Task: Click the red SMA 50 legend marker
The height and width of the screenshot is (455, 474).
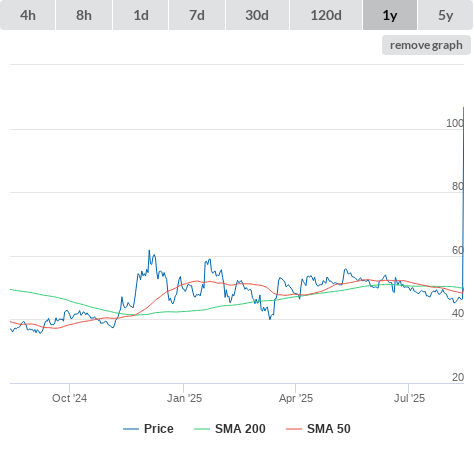Action: (x=294, y=429)
